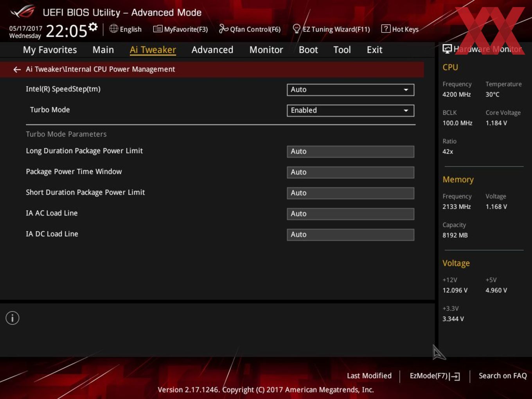Select Package Power Time Window label
This screenshot has width=532, height=399.
pos(74,172)
